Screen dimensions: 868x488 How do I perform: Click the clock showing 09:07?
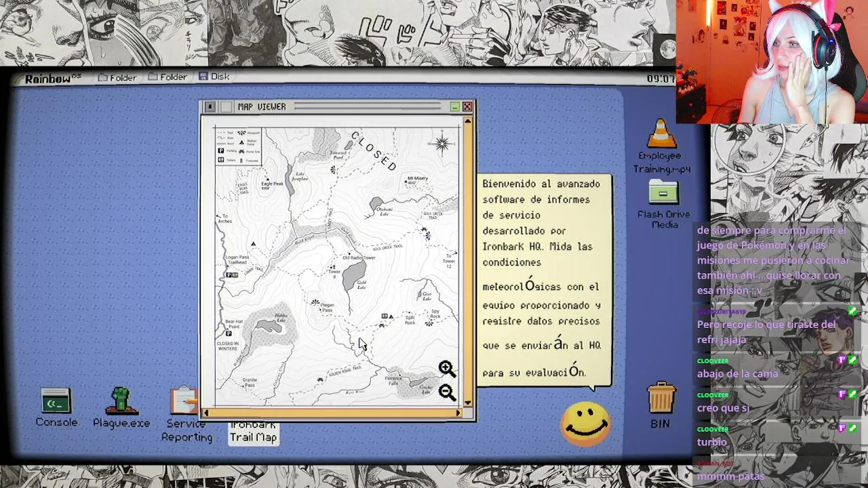point(660,79)
